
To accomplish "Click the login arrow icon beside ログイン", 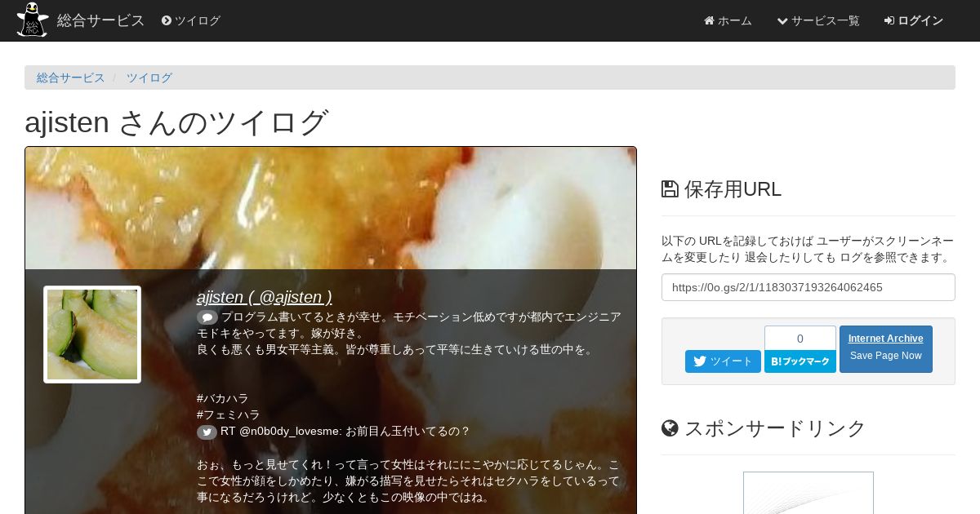I will click(x=889, y=20).
